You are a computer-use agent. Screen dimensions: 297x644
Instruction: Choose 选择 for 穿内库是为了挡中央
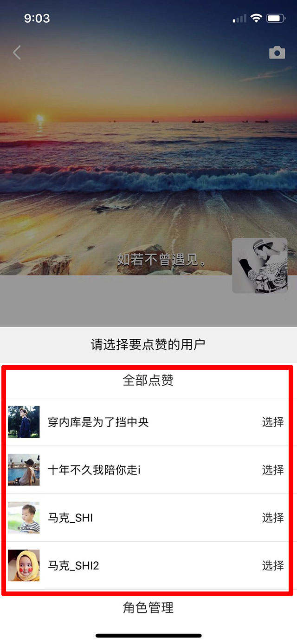pos(273,422)
